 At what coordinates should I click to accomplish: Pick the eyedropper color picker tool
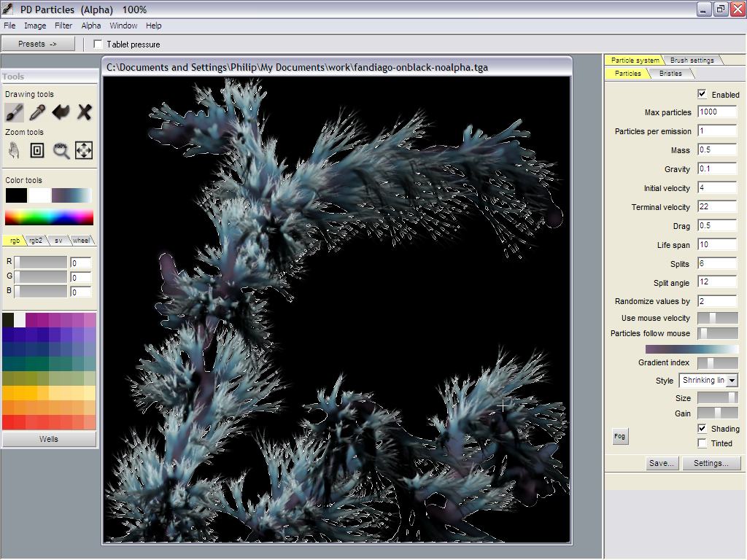pyautogui.click(x=37, y=112)
